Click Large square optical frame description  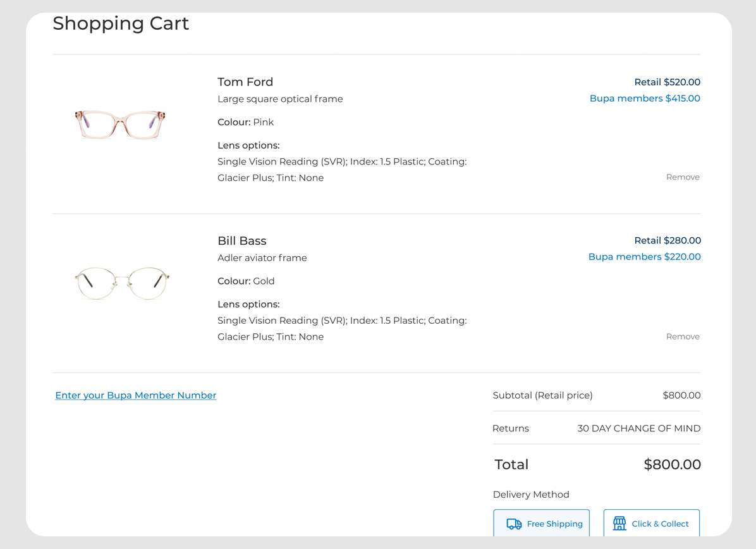pyautogui.click(x=280, y=99)
